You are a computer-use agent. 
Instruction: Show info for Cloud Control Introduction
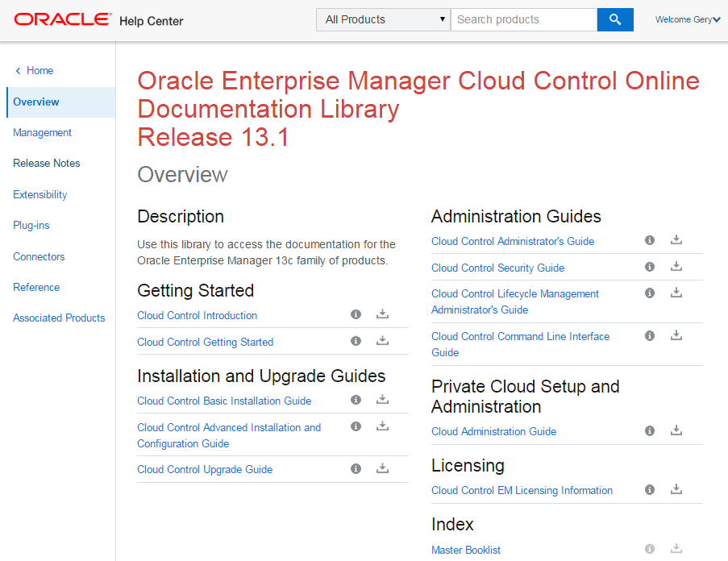[x=356, y=314]
